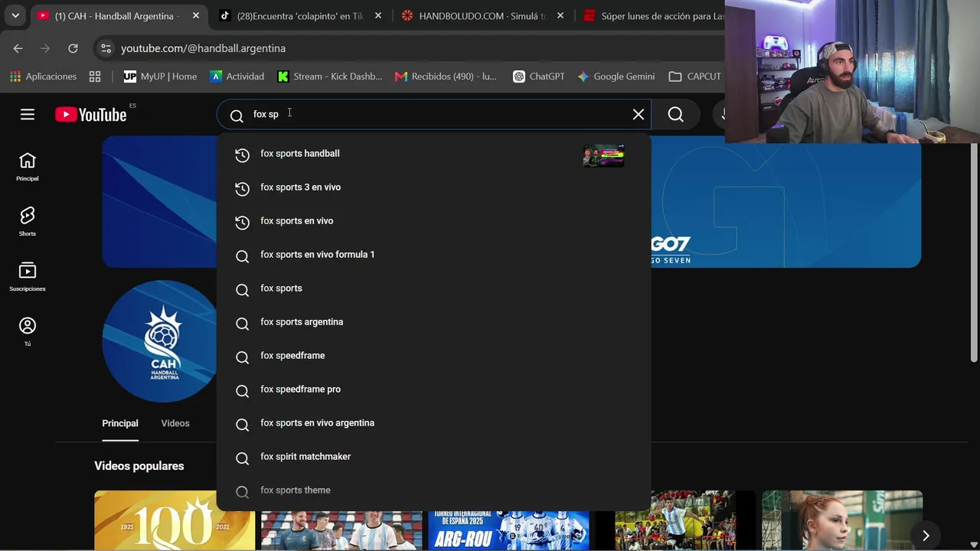Show next popular videos with right arrow

[x=926, y=536]
